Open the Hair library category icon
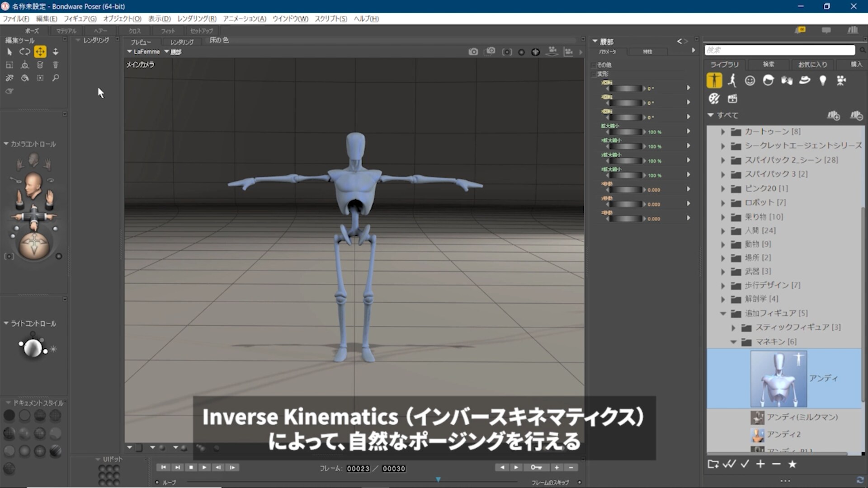The image size is (868, 488). point(768,80)
